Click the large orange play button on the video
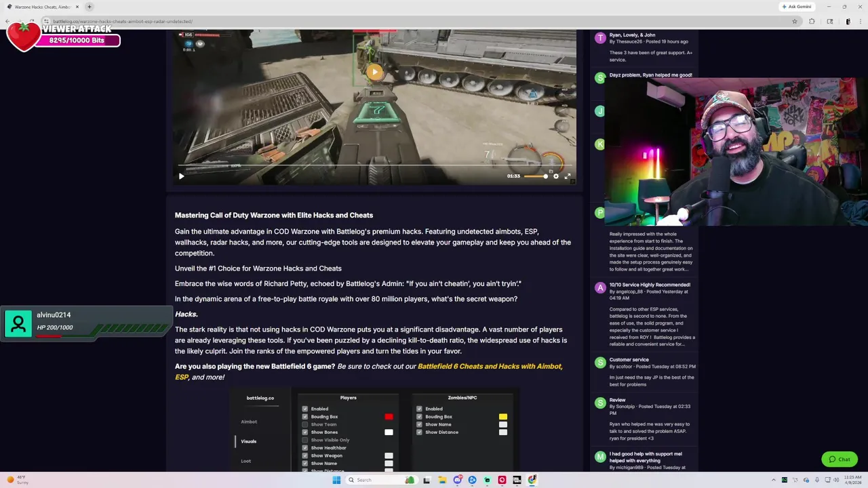The image size is (868, 488). 374,72
